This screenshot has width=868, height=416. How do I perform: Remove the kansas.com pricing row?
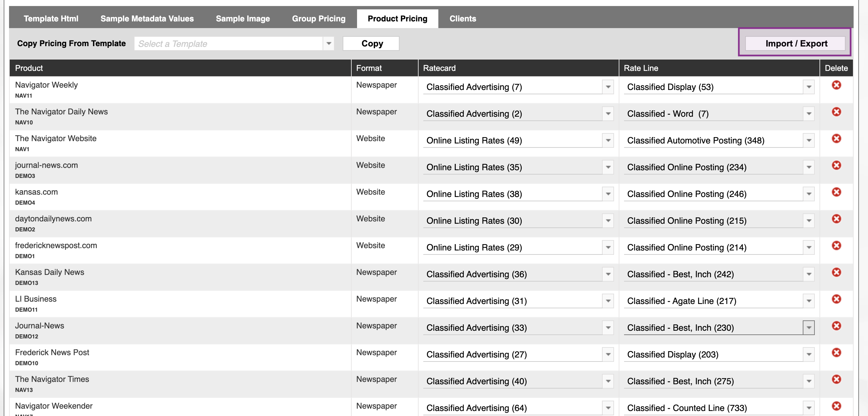(836, 192)
